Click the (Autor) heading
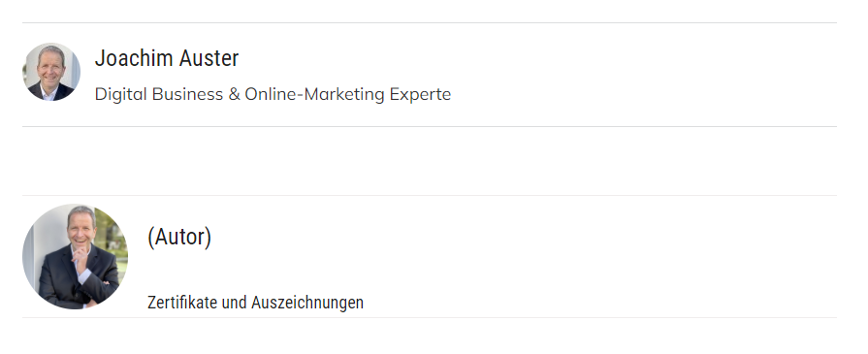 click(179, 237)
